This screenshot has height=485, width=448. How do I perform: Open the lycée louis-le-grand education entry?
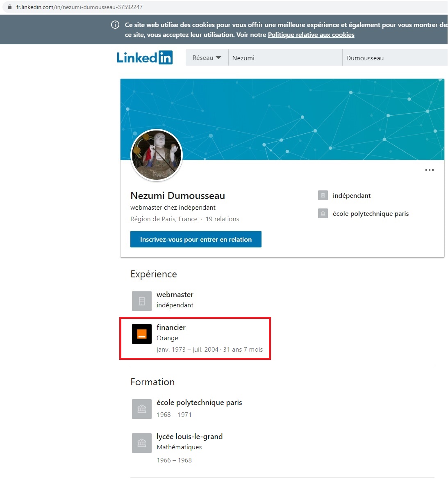point(189,436)
